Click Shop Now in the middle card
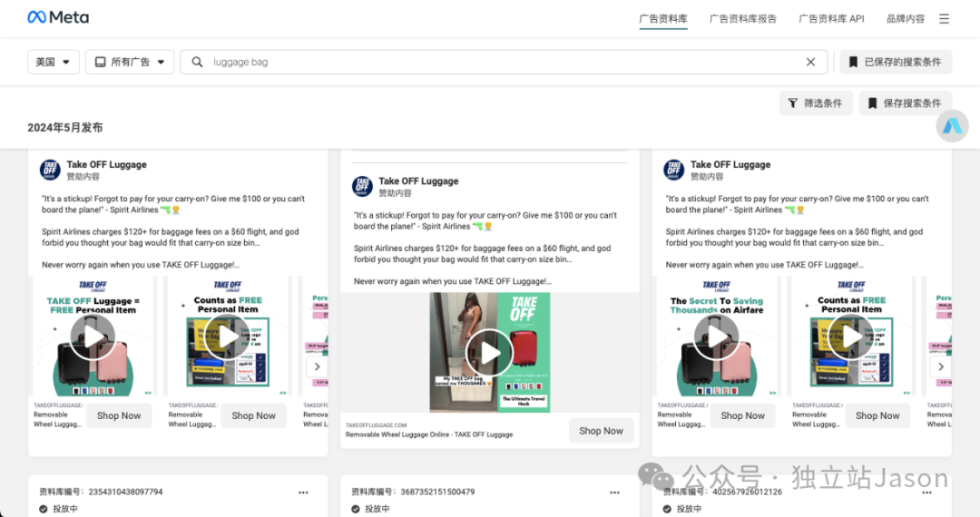The height and width of the screenshot is (517, 980). [601, 431]
